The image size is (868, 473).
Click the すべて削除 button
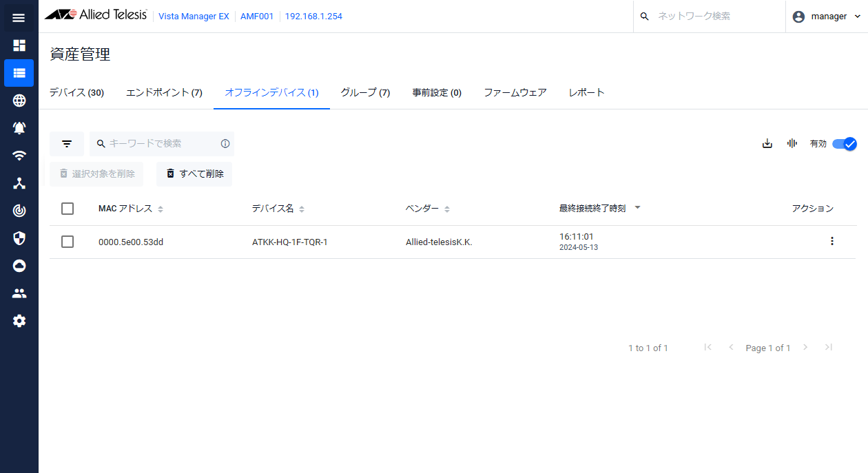click(194, 174)
